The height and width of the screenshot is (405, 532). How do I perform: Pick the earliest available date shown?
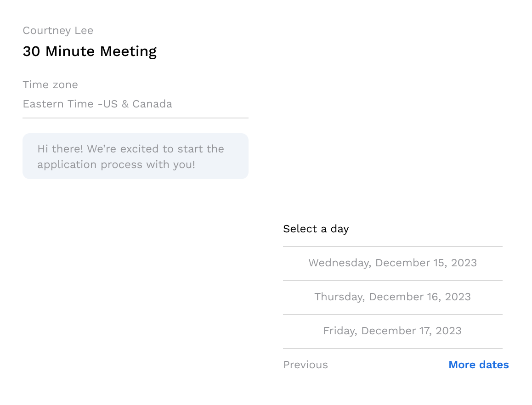[393, 263]
